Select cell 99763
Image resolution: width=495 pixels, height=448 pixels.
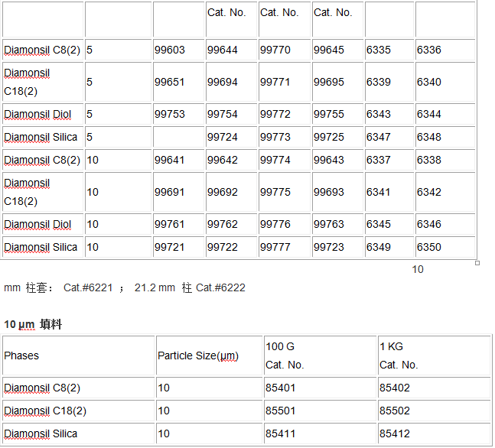(338, 224)
